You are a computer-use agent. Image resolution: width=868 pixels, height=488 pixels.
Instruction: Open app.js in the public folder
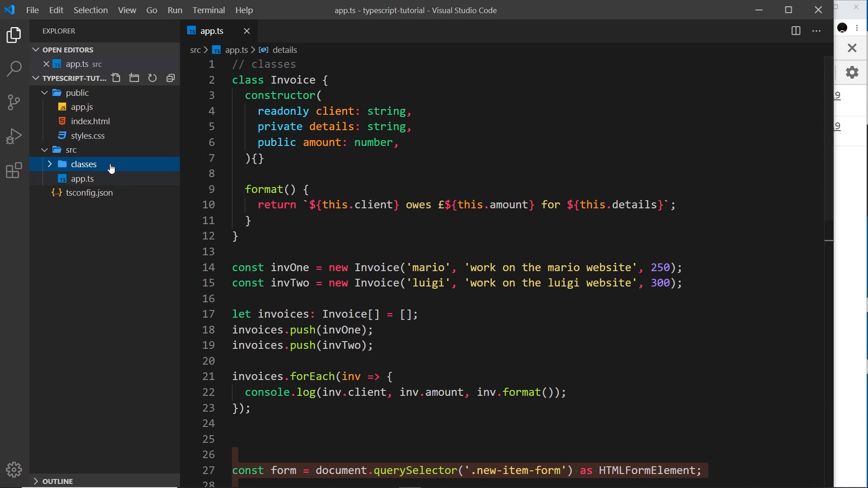coord(105,107)
